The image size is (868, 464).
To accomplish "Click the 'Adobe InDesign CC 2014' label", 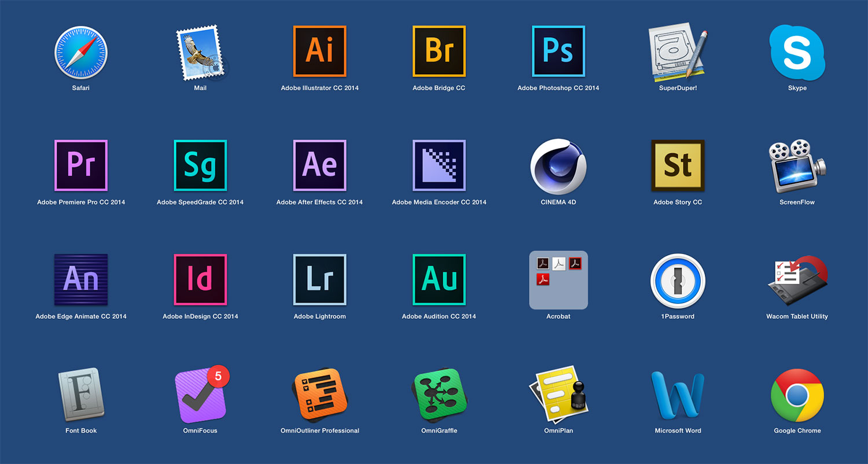I will 200,316.
